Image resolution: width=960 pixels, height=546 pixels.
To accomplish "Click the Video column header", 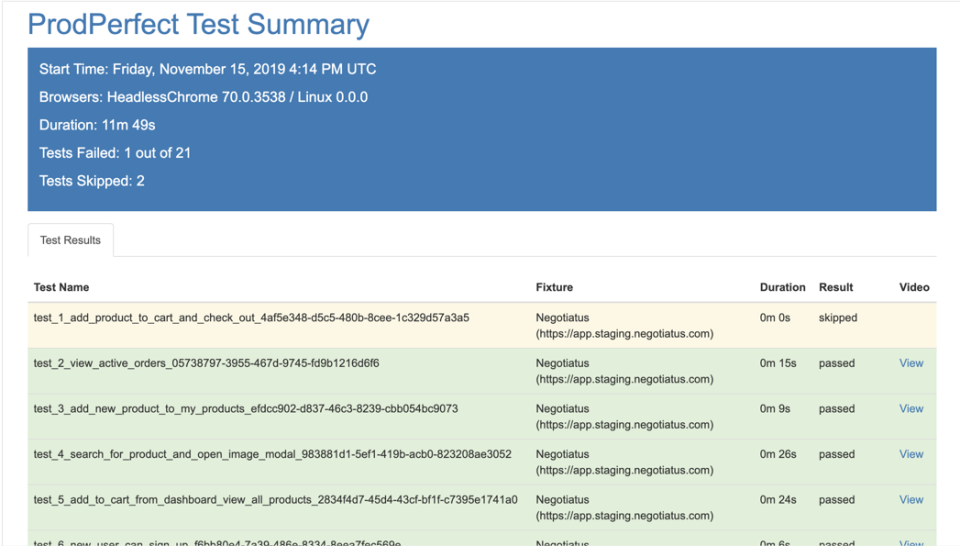I will tap(914, 287).
